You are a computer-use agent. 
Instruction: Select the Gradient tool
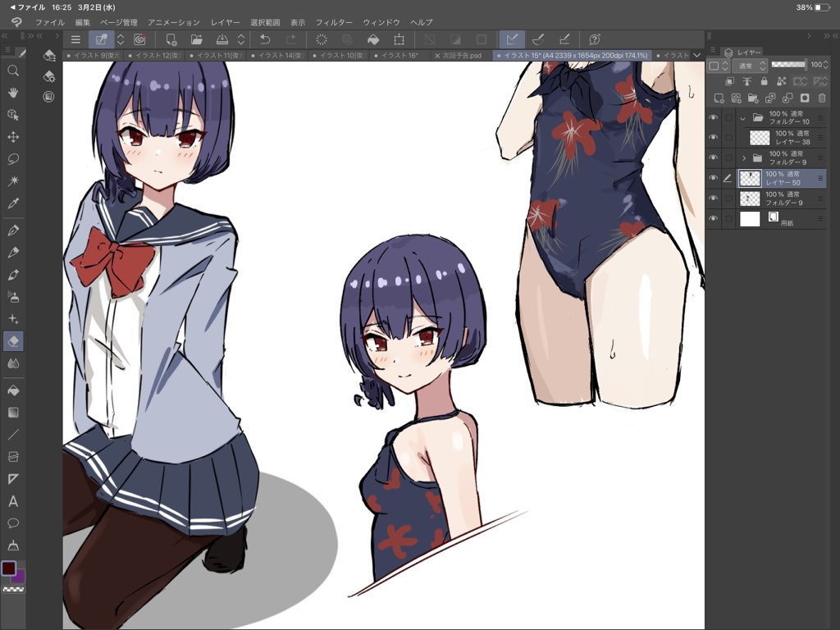tap(13, 413)
